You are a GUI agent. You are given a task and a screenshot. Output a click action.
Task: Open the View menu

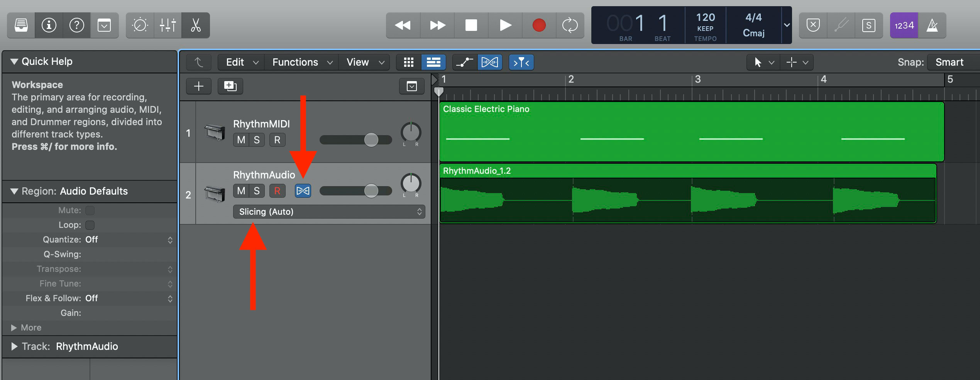(x=364, y=62)
